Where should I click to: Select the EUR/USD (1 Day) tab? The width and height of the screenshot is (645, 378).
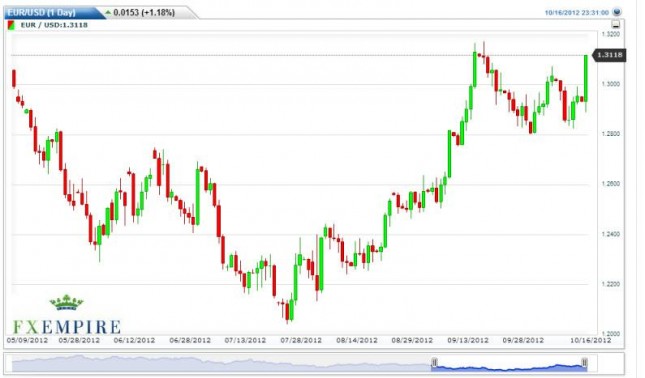(x=53, y=12)
